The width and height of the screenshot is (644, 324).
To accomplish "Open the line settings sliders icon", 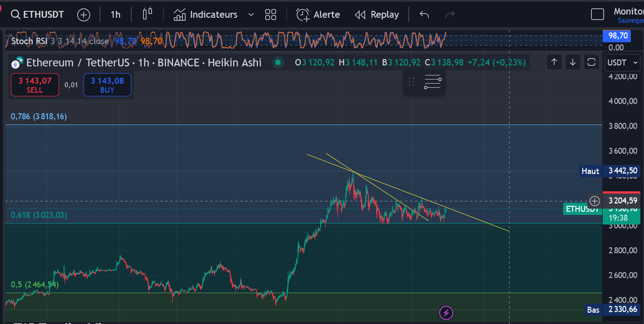I will (432, 82).
